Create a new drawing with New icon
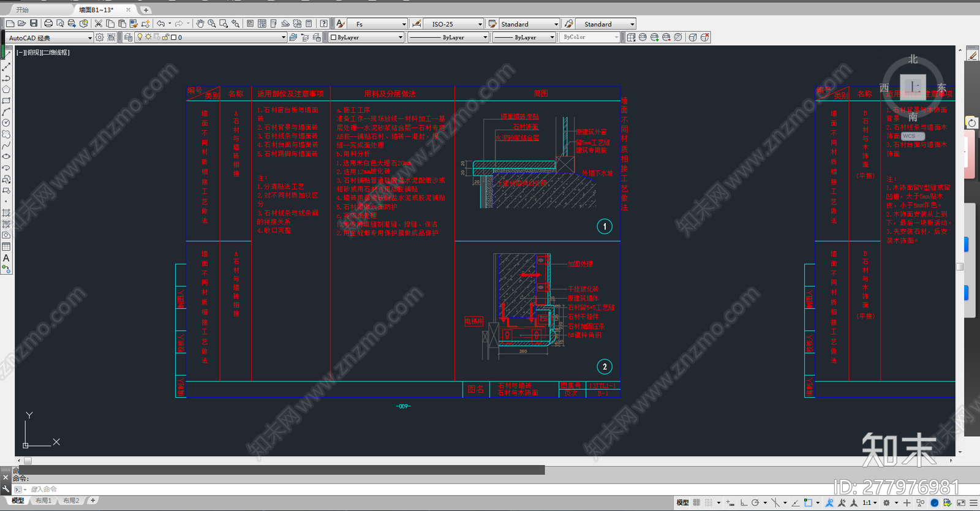980x511 pixels. click(10, 23)
